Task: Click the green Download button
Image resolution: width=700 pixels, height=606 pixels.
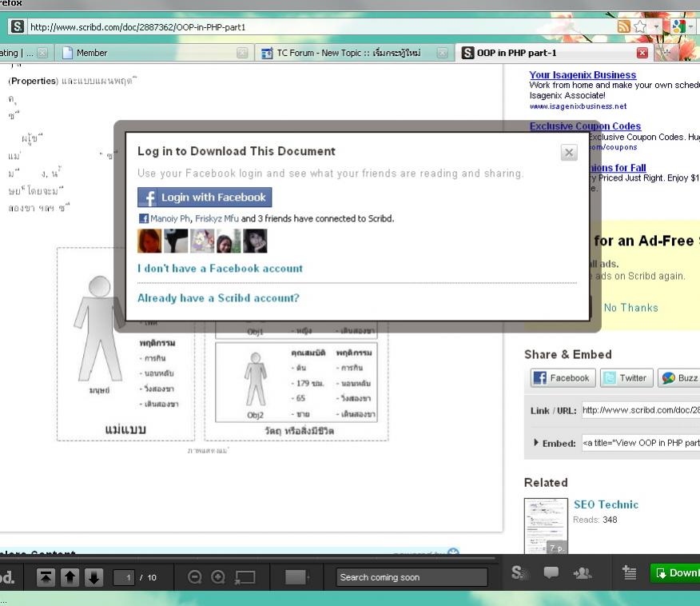Action: (675, 573)
